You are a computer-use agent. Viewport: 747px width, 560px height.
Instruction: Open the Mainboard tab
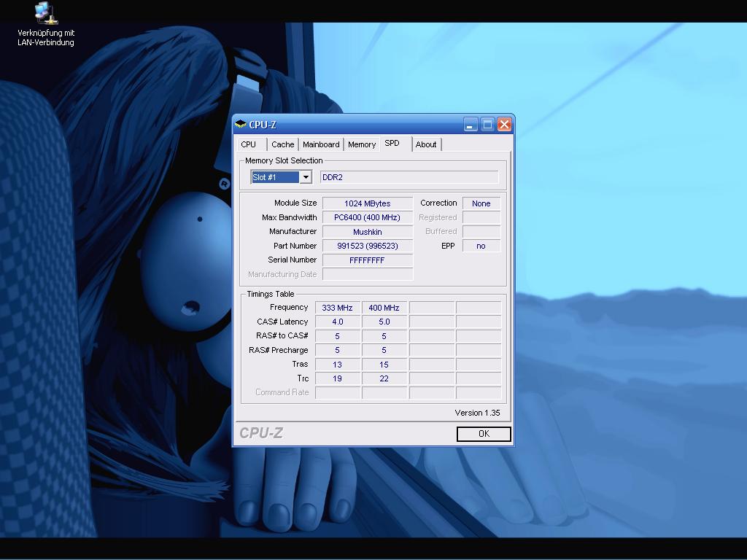point(321,144)
